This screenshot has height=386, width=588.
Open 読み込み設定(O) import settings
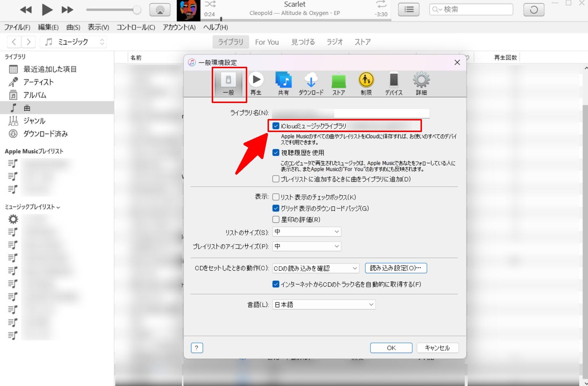coord(396,268)
